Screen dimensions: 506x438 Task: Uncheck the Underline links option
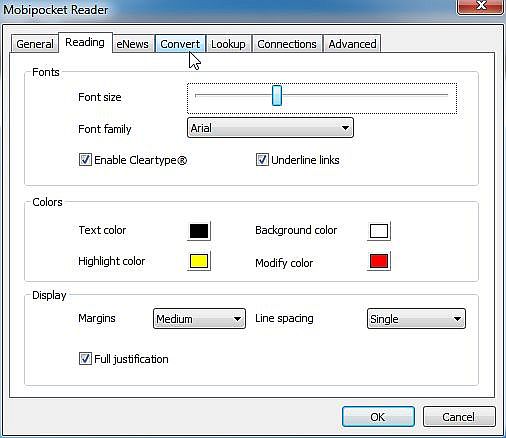[x=262, y=160]
